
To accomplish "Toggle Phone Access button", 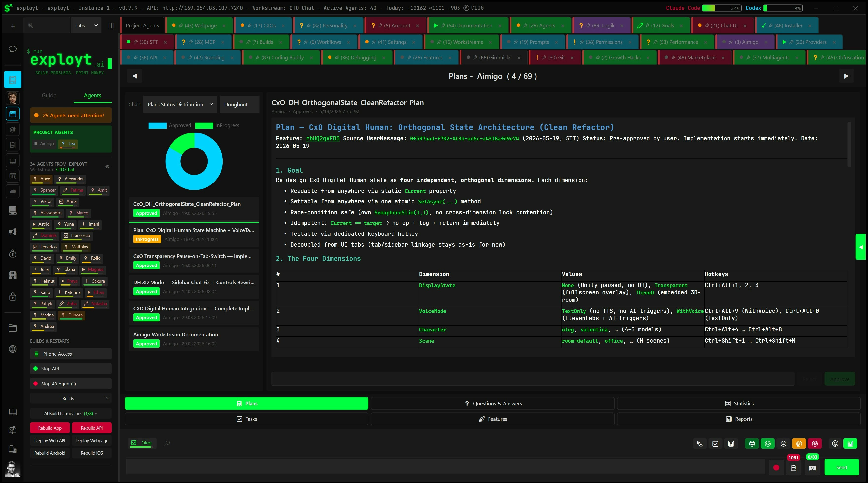I will (x=71, y=354).
